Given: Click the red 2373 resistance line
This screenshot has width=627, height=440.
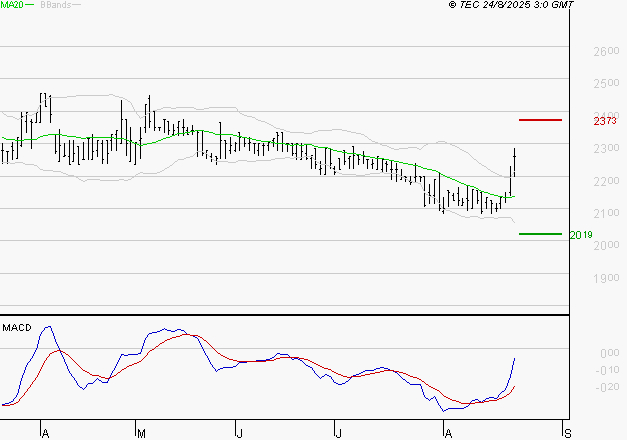Looking at the screenshot, I should (x=540, y=120).
